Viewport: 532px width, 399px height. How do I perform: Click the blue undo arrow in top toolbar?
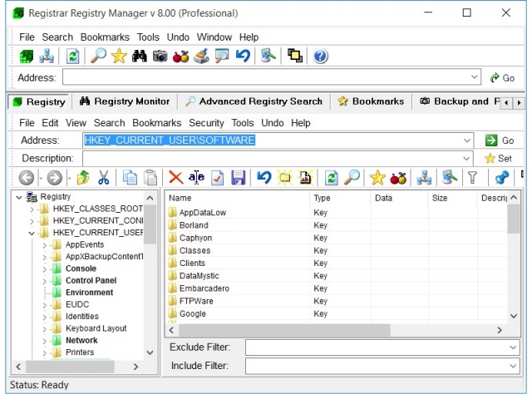coord(243,56)
